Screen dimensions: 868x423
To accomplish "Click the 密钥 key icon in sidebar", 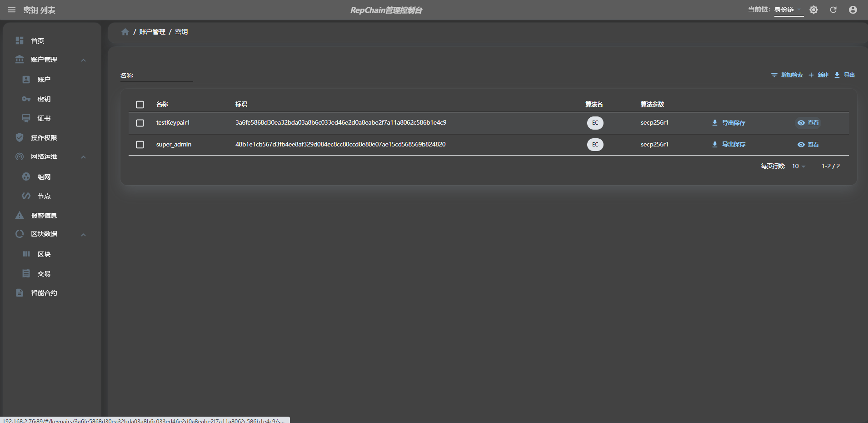I will point(26,99).
